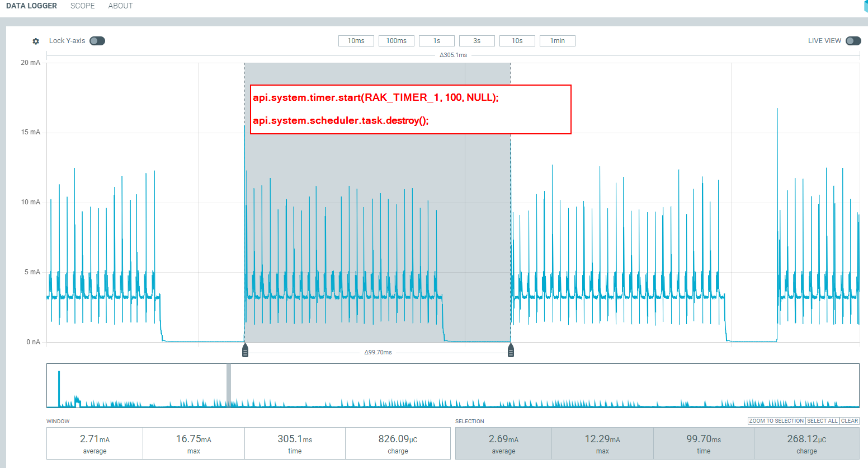Choose the 3s time window
The width and height of the screenshot is (868, 468).
pyautogui.click(x=477, y=41)
